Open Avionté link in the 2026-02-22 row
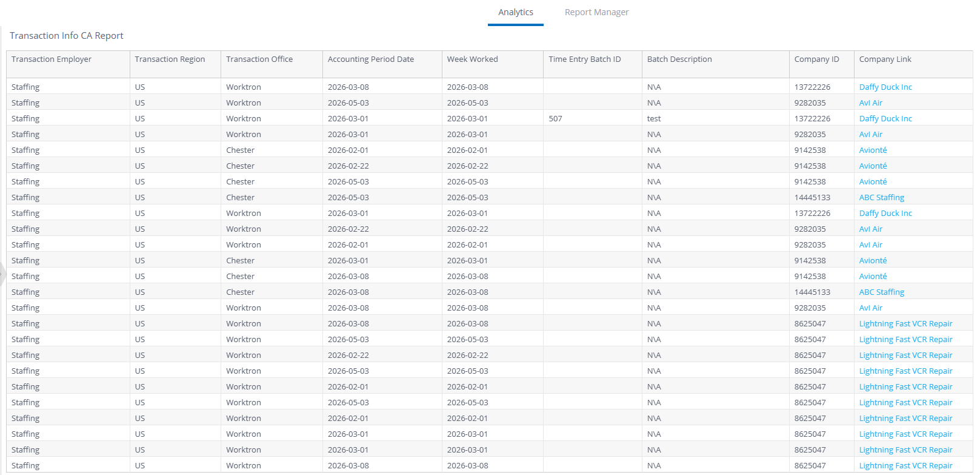 (873, 166)
